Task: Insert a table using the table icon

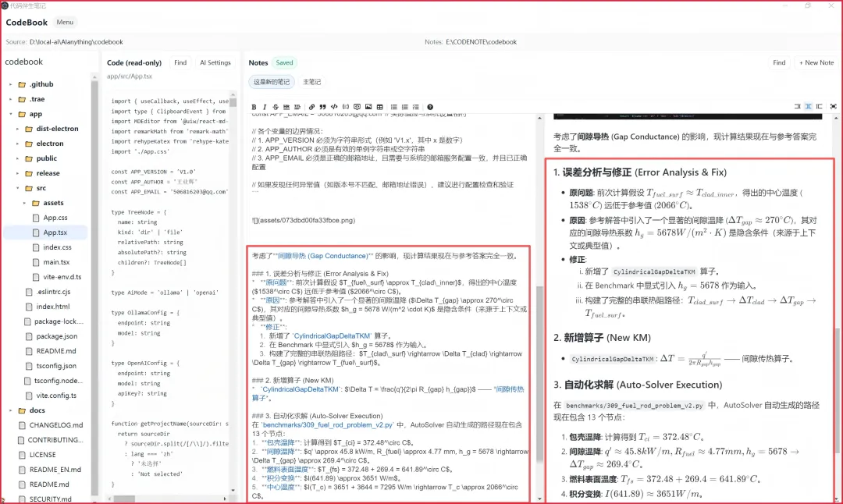Action: tap(379, 107)
